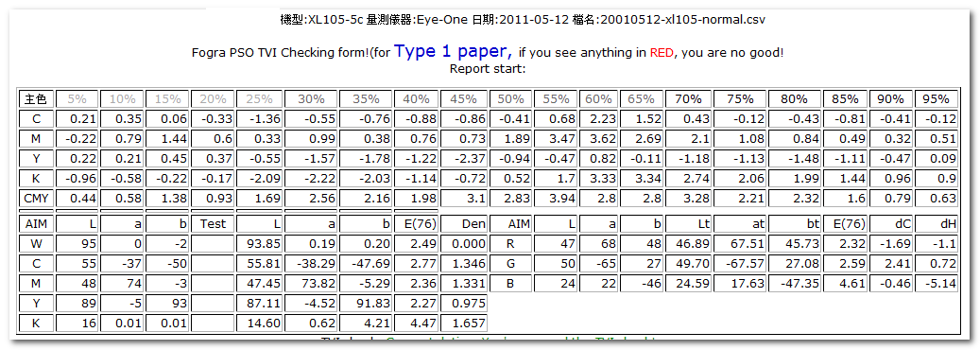
Task: Select the "bt" header cell
Action: 795,223
